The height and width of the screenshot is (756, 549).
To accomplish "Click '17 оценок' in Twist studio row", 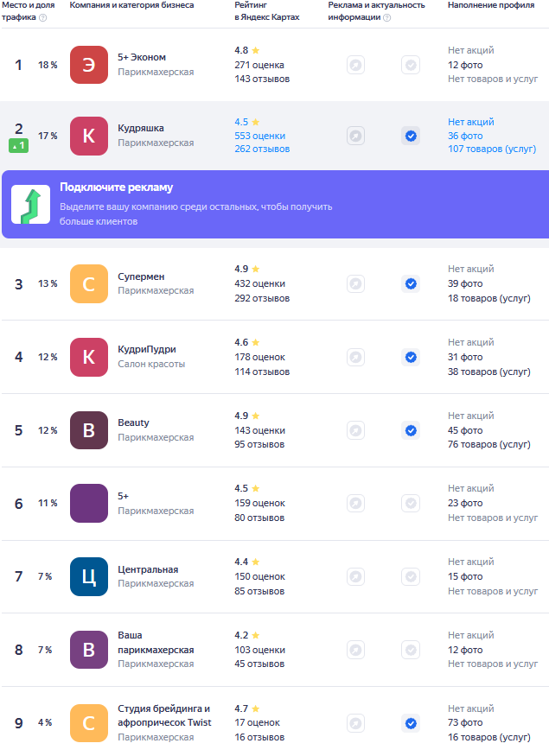I will point(257,722).
